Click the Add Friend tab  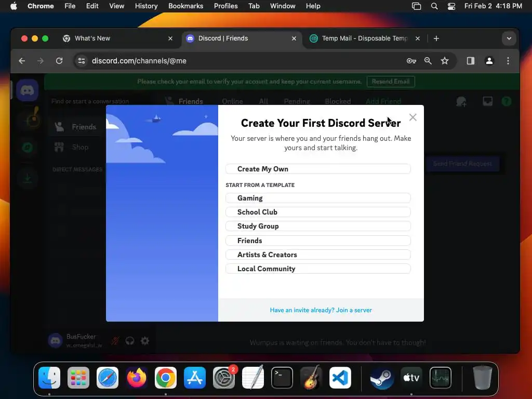[x=383, y=101]
